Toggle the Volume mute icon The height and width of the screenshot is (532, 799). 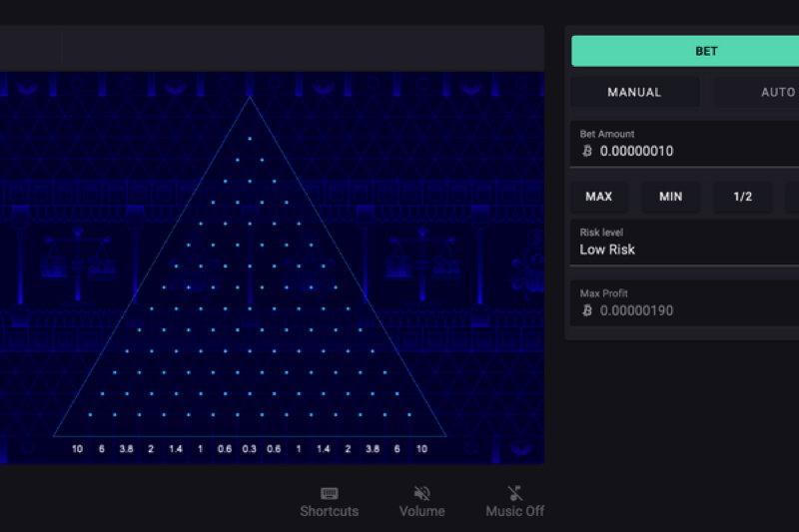click(421, 493)
